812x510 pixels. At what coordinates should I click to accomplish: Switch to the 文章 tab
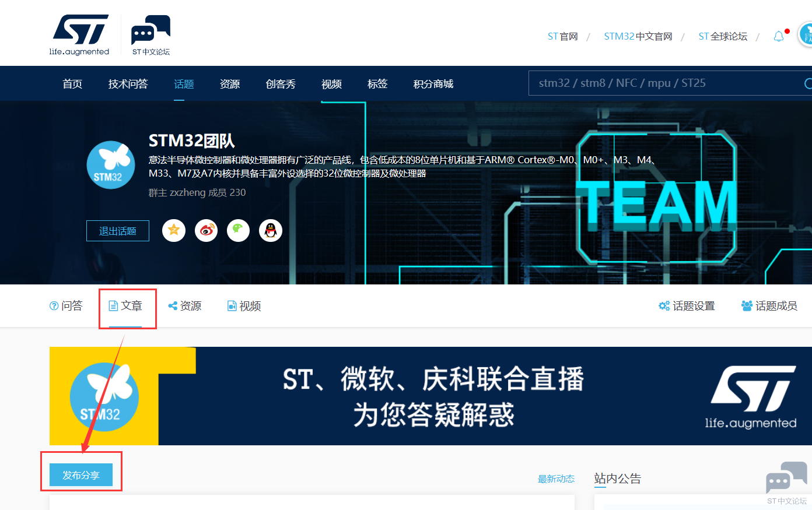pyautogui.click(x=125, y=306)
